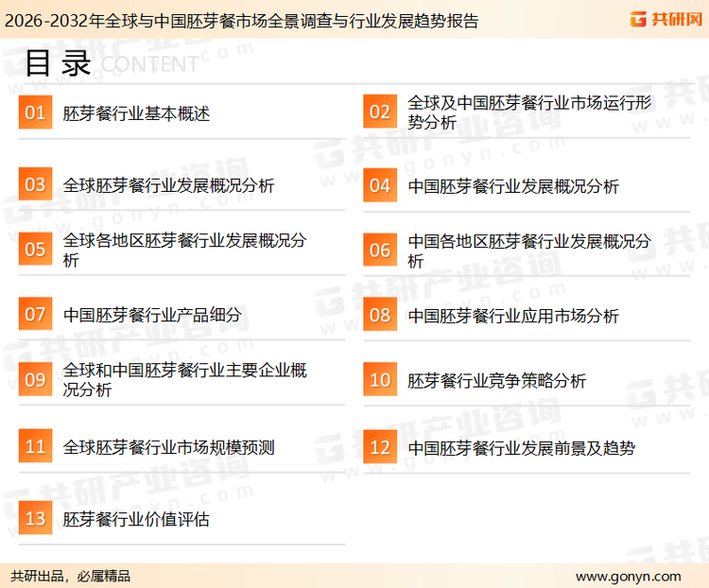Select 中国胚芽餐行业产品细分 entry
The height and width of the screenshot is (588, 709).
click(x=152, y=316)
